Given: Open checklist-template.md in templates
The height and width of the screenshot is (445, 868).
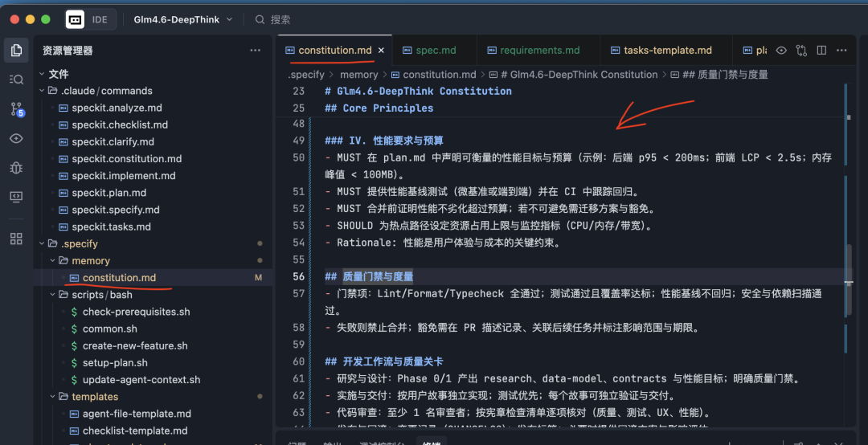Looking at the screenshot, I should point(135,431).
